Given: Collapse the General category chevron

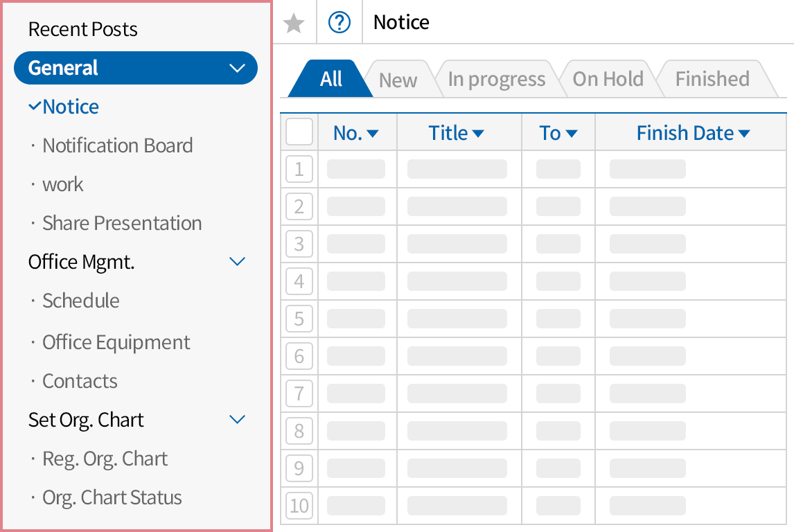Looking at the screenshot, I should pyautogui.click(x=238, y=68).
